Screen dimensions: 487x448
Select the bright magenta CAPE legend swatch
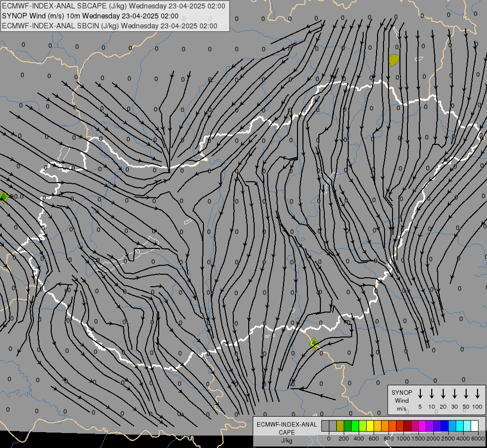pos(422,426)
